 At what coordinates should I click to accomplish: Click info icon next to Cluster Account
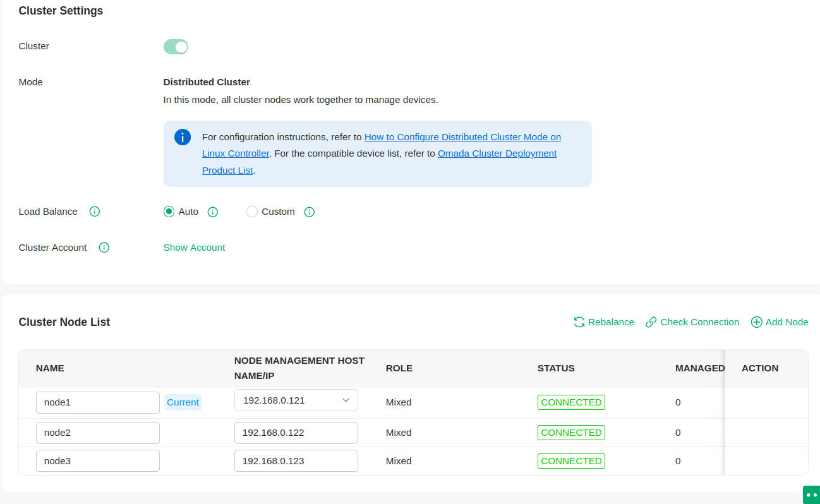tap(104, 248)
